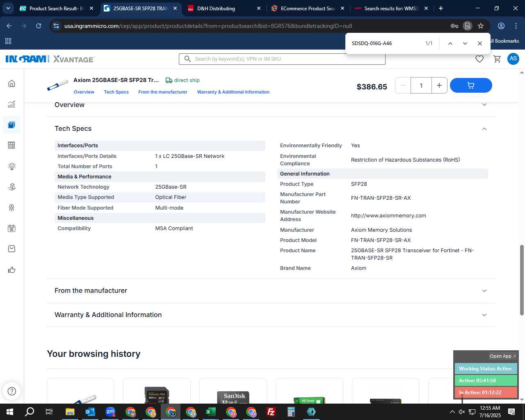Close the find-in-page bar

tap(479, 43)
